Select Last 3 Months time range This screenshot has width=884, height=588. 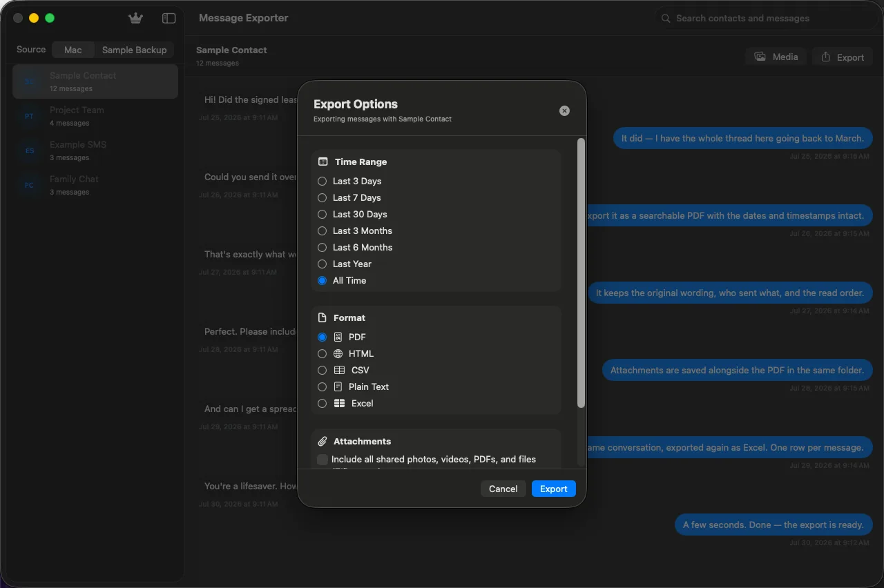(322, 231)
